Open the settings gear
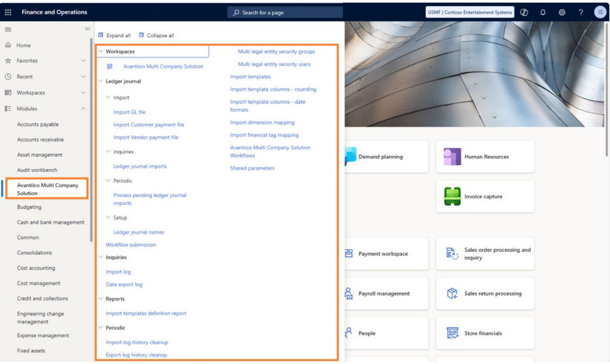 562,12
